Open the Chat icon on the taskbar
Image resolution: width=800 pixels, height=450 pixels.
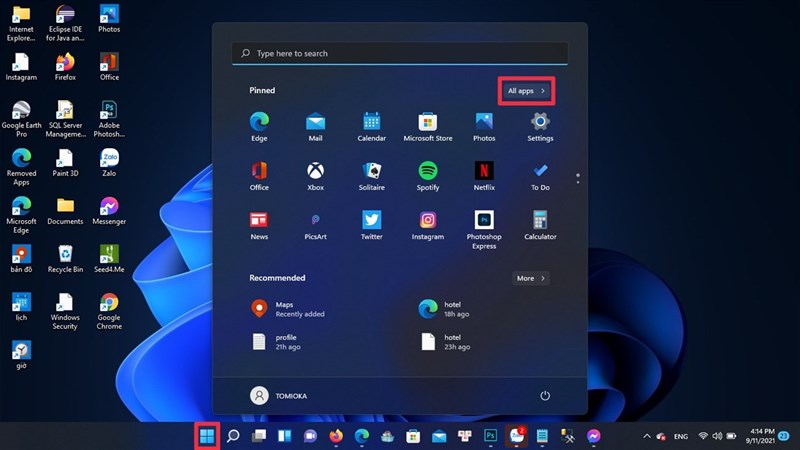[x=310, y=436]
